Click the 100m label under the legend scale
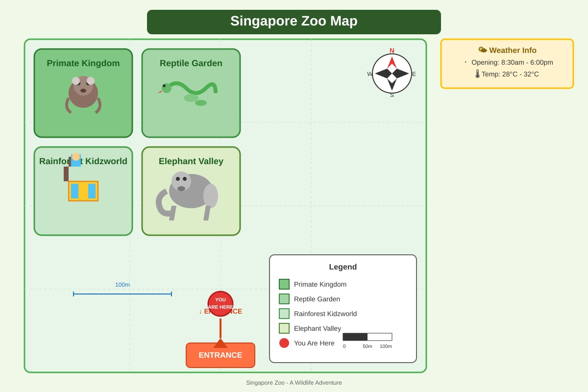 [386, 346]
